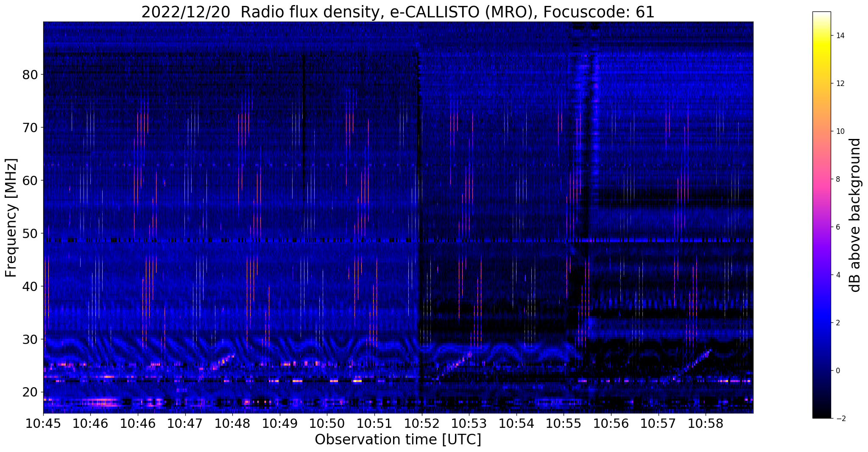Click the dB above background colorbar label

tap(855, 215)
